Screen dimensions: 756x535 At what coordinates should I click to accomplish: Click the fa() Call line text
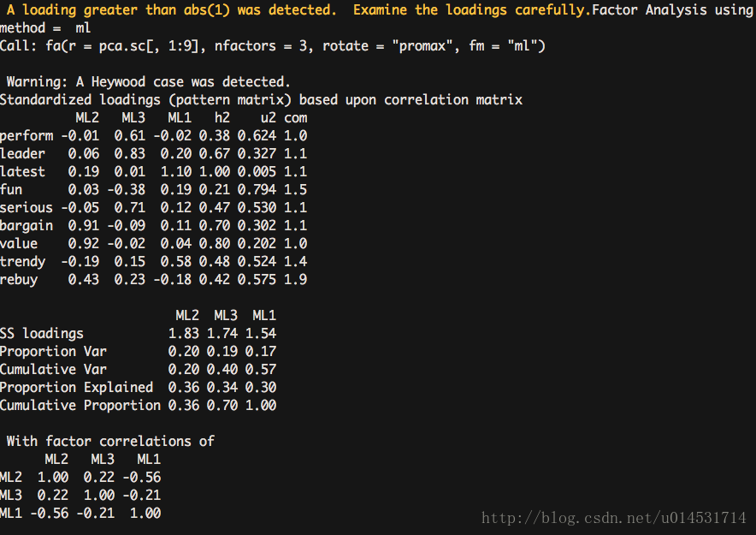(273, 46)
